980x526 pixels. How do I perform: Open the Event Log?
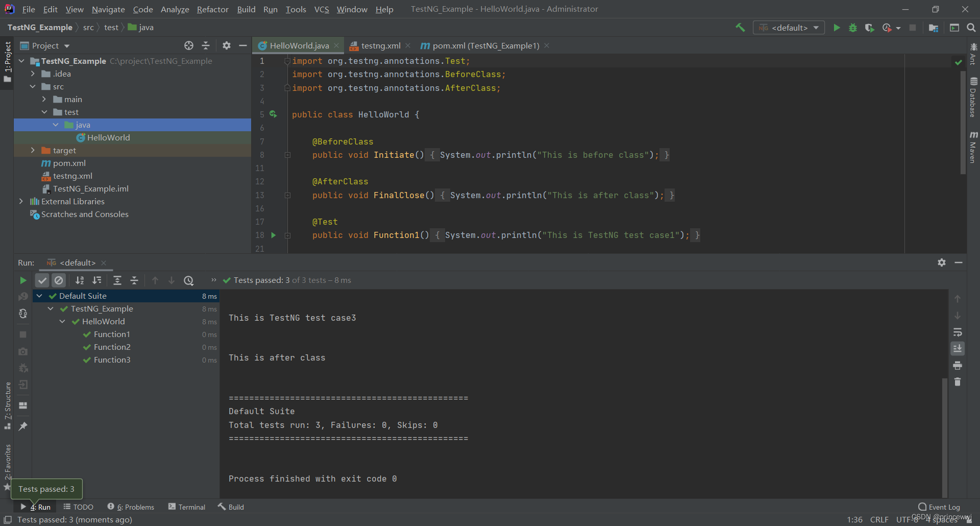[x=939, y=507]
